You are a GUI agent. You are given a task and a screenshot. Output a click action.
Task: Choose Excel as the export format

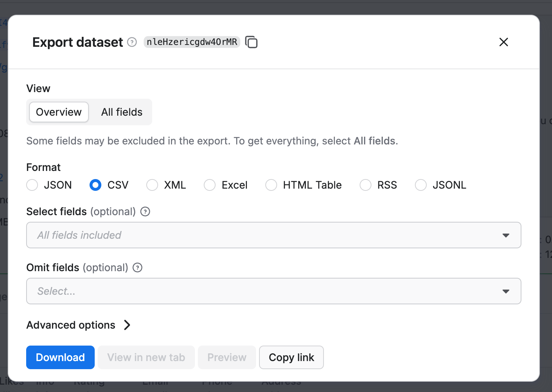[209, 185]
